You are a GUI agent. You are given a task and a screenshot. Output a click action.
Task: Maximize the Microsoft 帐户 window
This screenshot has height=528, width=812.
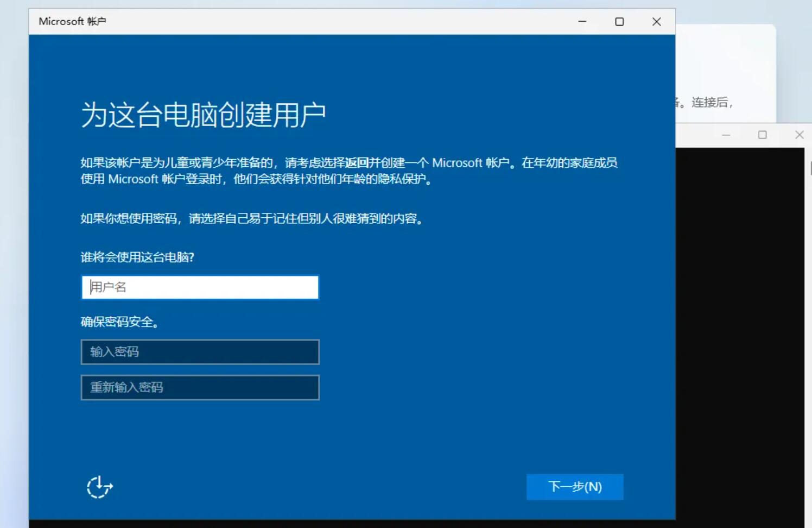(619, 22)
